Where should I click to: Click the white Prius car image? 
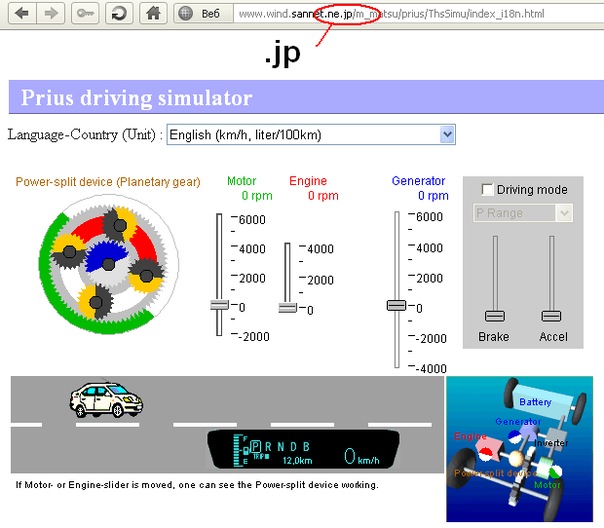pyautogui.click(x=106, y=400)
